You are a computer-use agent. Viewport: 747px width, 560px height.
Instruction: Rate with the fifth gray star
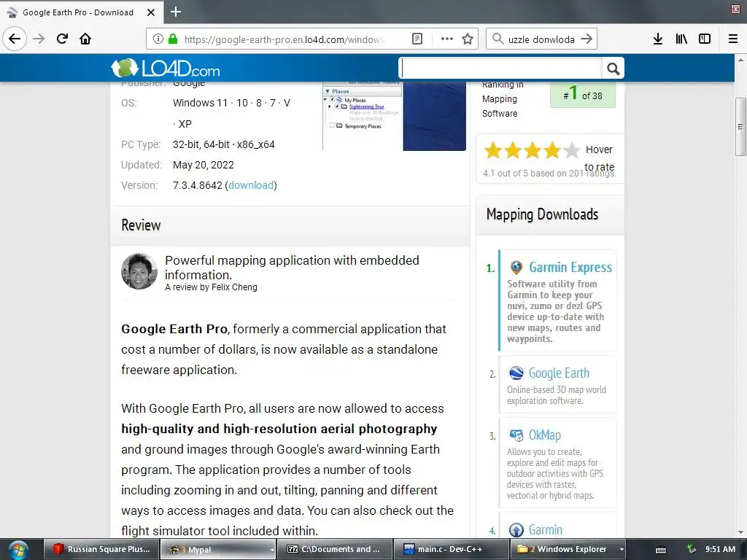tap(571, 150)
